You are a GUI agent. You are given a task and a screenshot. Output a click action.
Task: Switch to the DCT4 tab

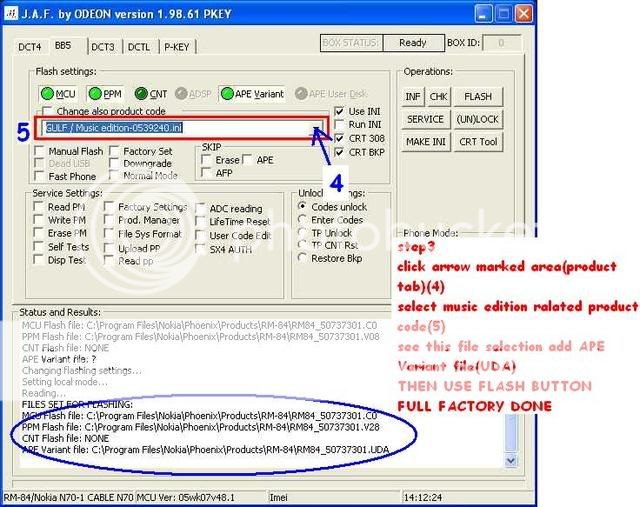[x=29, y=47]
